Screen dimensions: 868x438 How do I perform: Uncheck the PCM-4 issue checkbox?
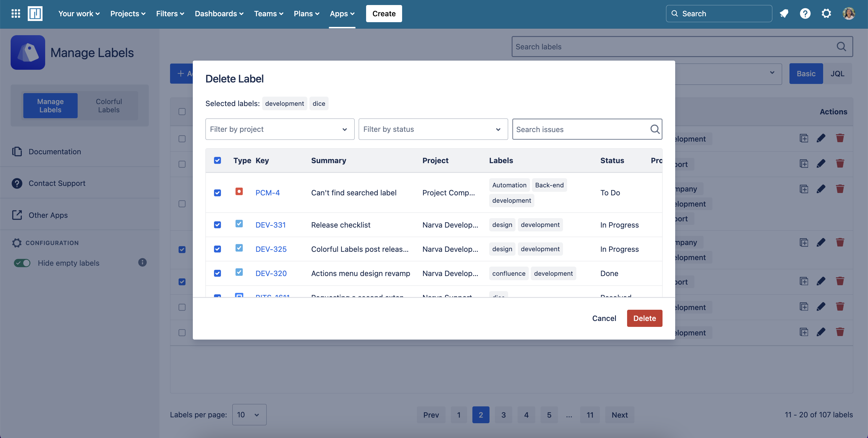coord(217,192)
